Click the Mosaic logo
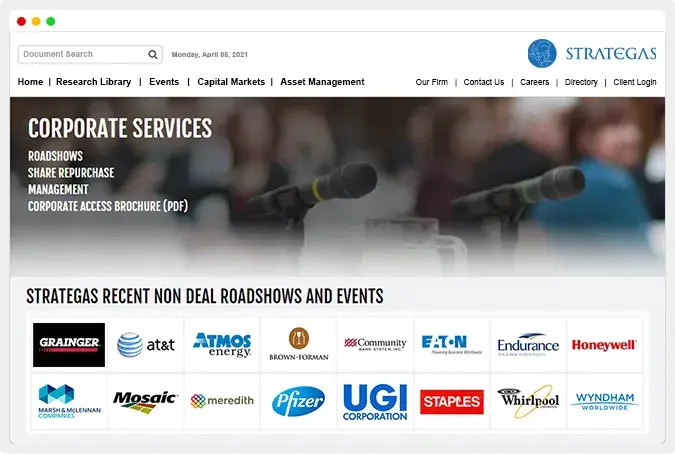Viewport: 675px width, 454px height. [145, 402]
